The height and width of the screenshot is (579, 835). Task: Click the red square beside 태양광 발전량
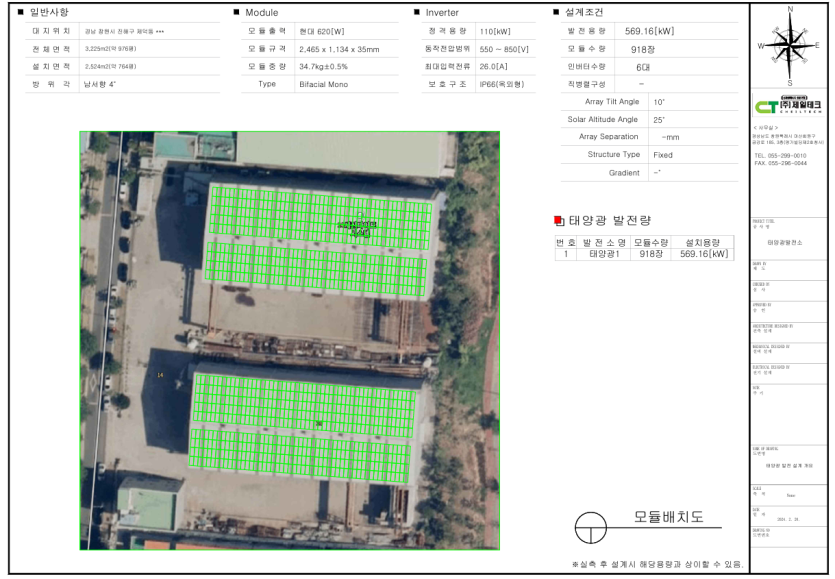click(x=559, y=221)
